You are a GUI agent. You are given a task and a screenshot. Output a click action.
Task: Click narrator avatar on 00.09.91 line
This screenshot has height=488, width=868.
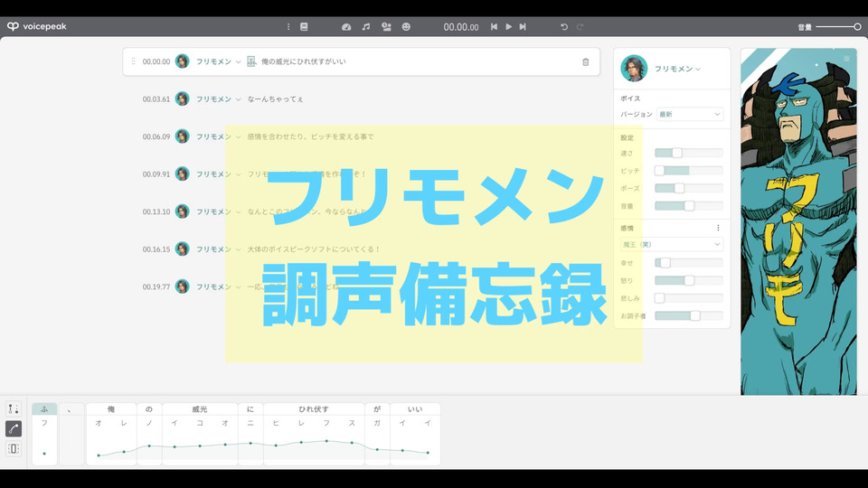(182, 174)
